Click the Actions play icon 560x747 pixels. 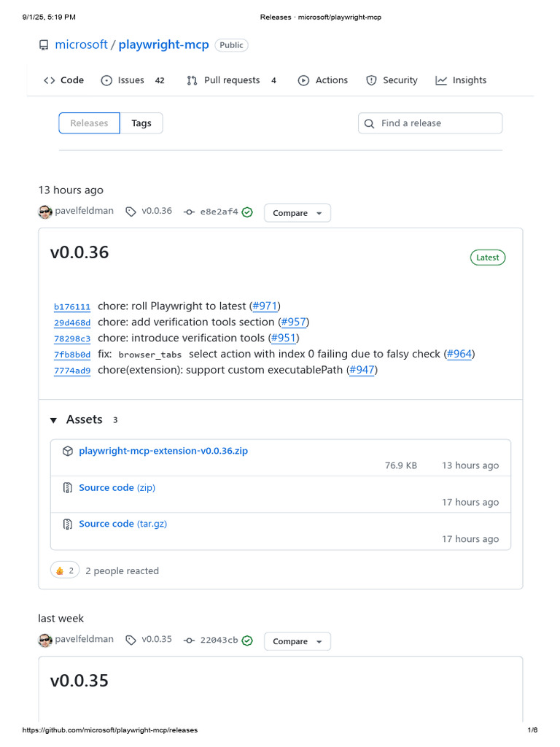(303, 80)
